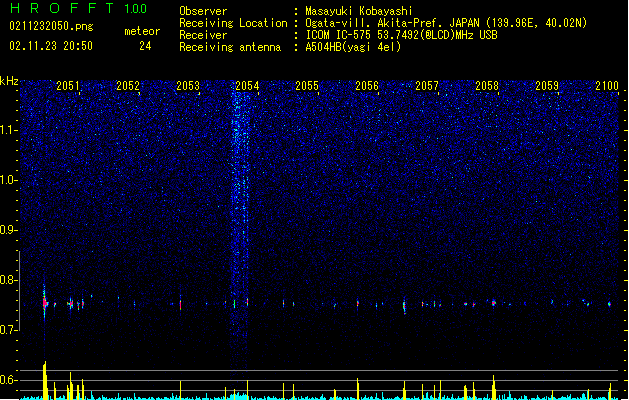Click the 2056 time marker
Viewport: 629px width, 400px height.
click(367, 85)
